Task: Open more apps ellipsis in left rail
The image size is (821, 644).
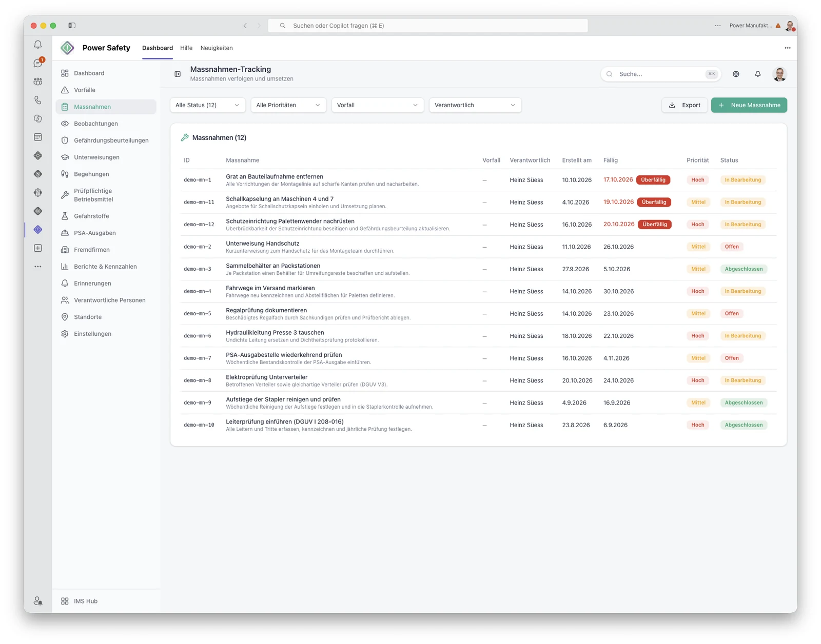Action: click(38, 267)
